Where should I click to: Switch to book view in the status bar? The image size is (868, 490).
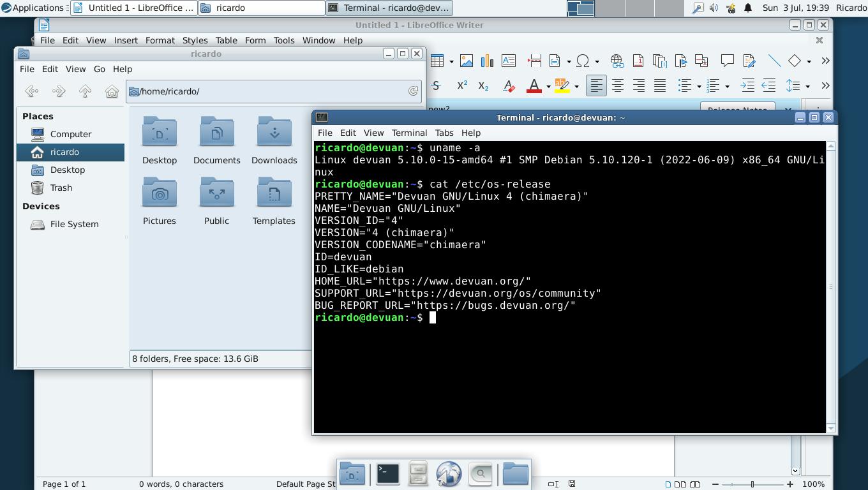coord(695,484)
